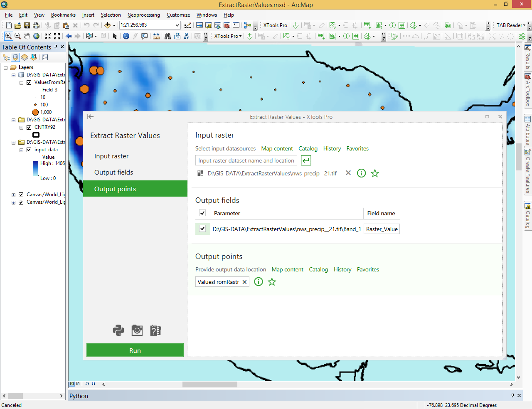The image size is (532, 409).
Task: Open the map scale dropdown
Action: (x=177, y=25)
